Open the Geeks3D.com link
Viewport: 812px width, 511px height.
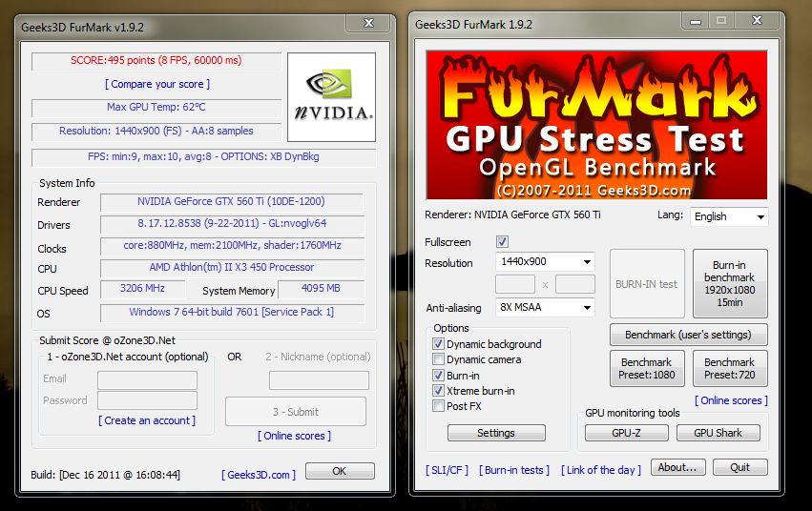click(x=259, y=474)
